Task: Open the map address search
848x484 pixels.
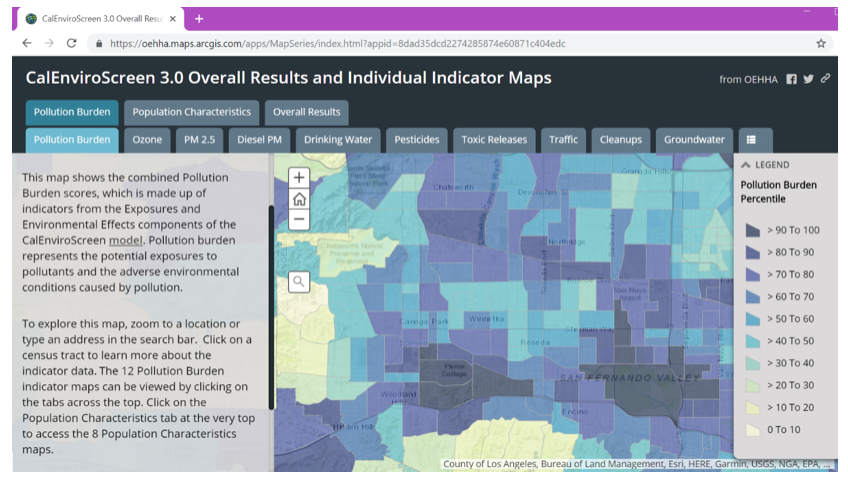Action: tap(299, 281)
